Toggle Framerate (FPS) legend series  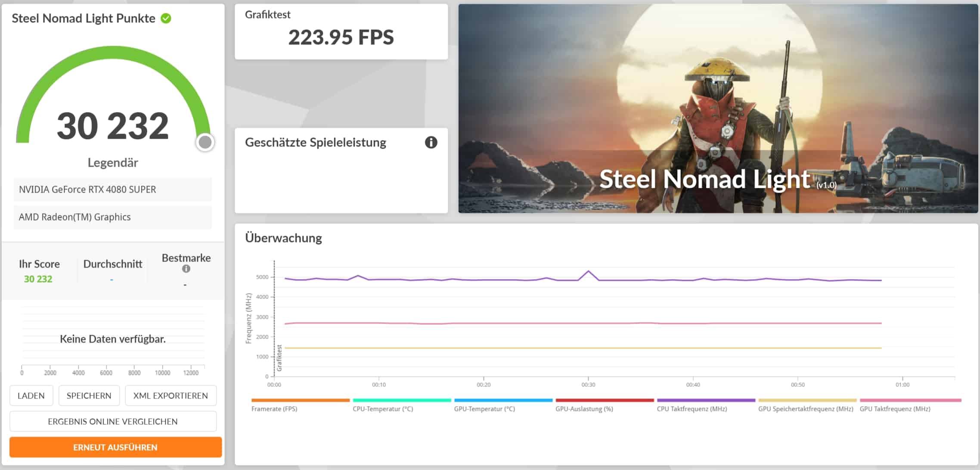coord(274,409)
